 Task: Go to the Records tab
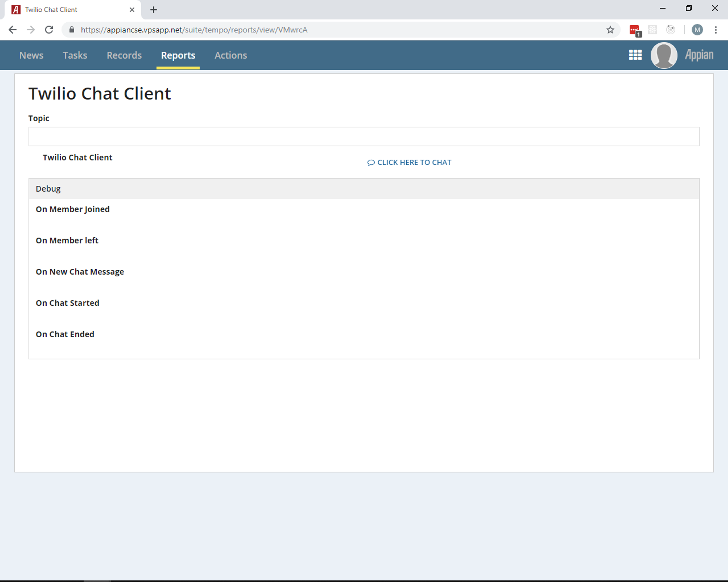pos(124,55)
